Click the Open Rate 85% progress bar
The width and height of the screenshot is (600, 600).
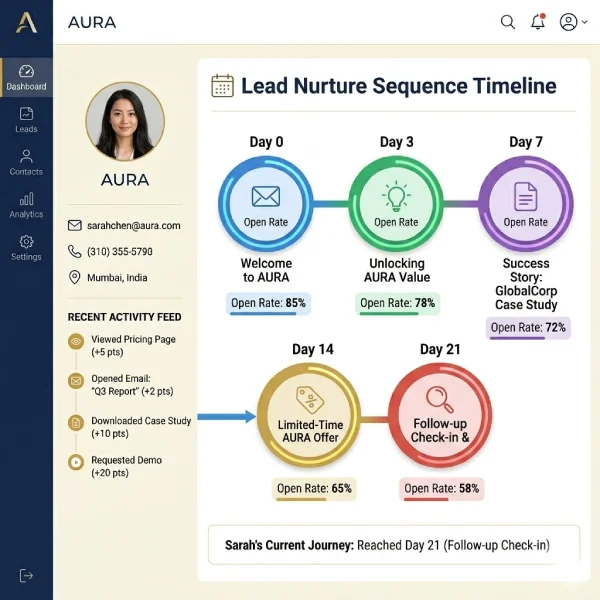coord(263,314)
